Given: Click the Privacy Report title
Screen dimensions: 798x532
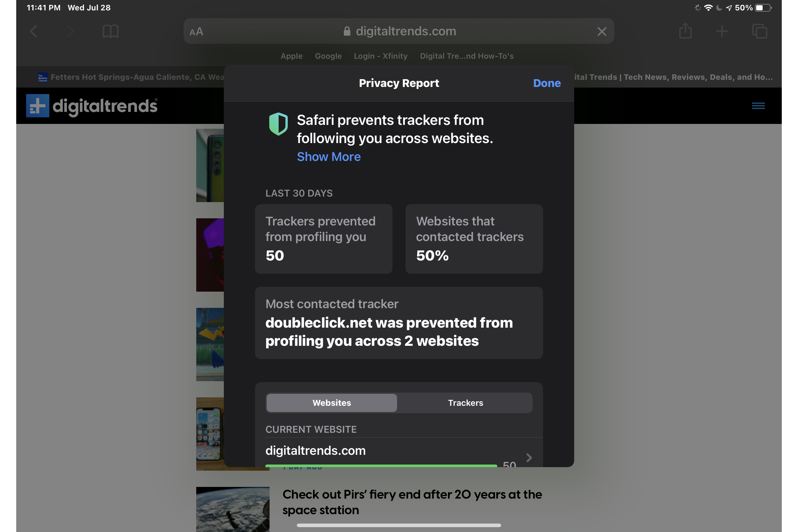Looking at the screenshot, I should tap(399, 83).
